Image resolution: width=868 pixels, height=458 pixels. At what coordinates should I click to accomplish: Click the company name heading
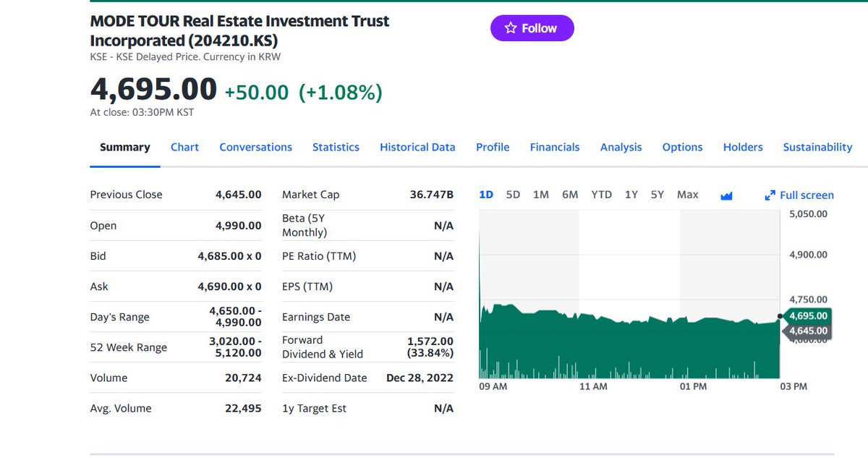239,31
